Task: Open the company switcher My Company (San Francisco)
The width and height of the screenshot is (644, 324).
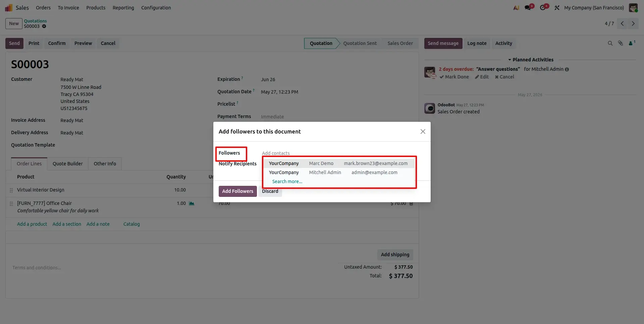Action: (594, 8)
